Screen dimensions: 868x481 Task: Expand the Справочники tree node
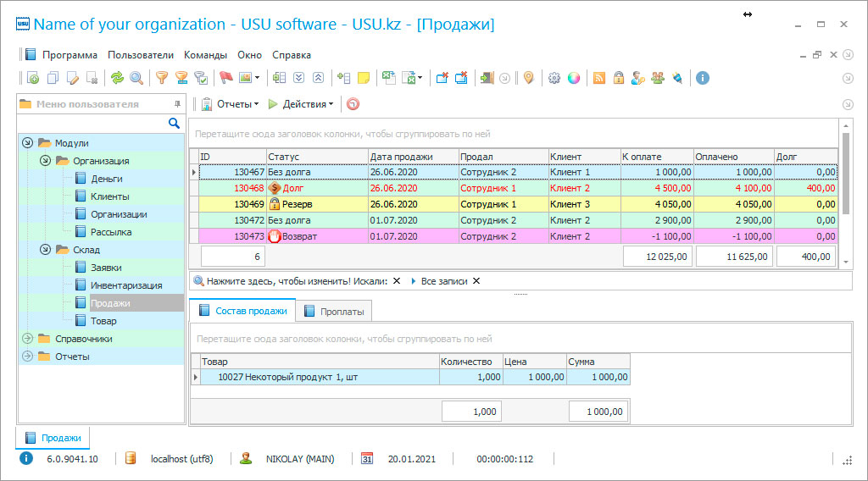coord(28,339)
